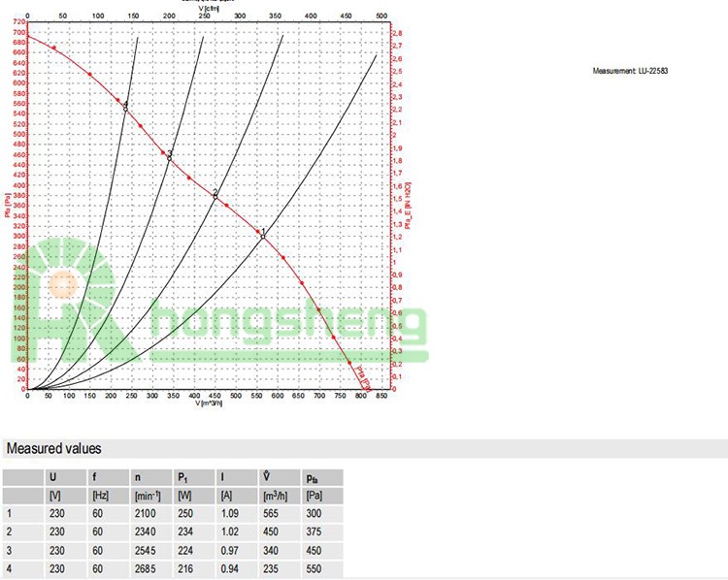728x580 pixels.
Task: Select row 3 power value 224
Action: pyautogui.click(x=186, y=551)
